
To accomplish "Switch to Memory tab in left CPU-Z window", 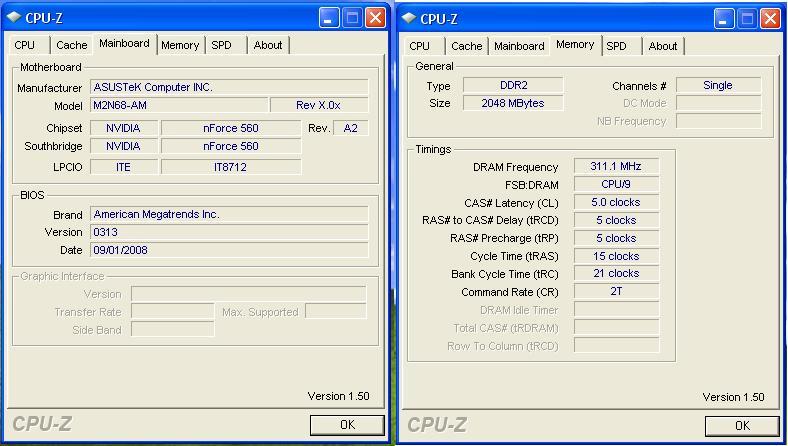I will click(x=180, y=45).
